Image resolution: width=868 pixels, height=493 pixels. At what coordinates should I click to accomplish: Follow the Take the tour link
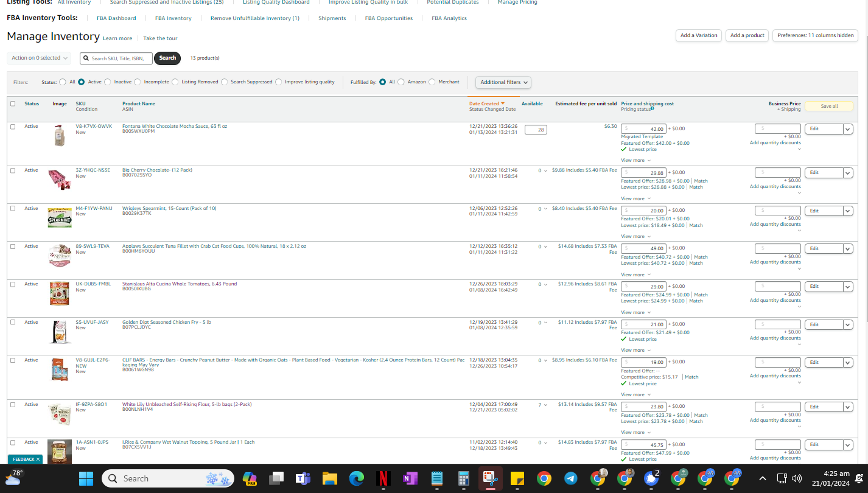160,38
